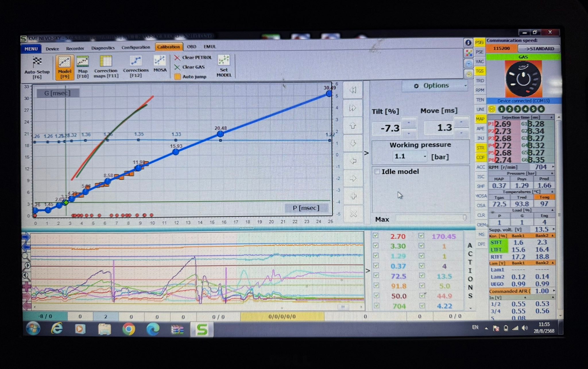Click the TGS side button
588x369 pixels.
tap(479, 71)
